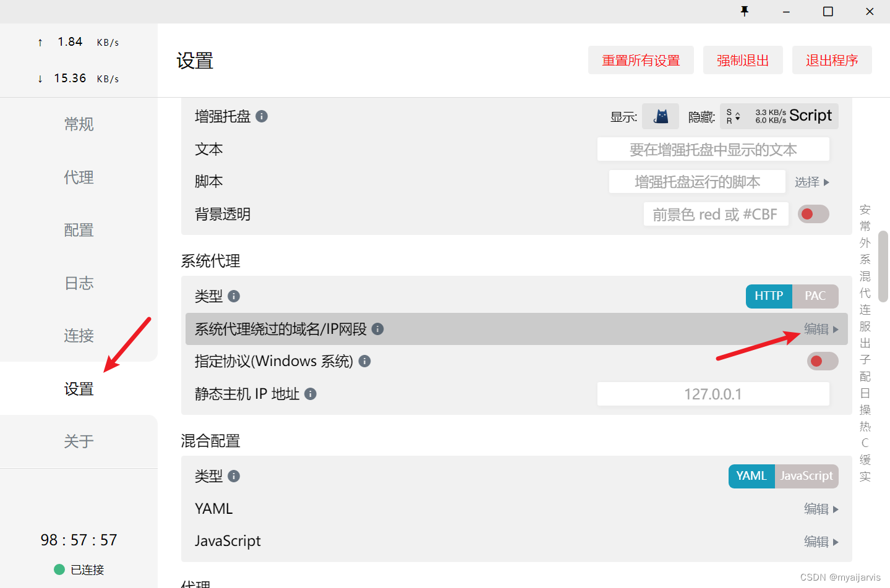Jump to 配 section in right index
The height and width of the screenshot is (588, 890).
coord(865,377)
